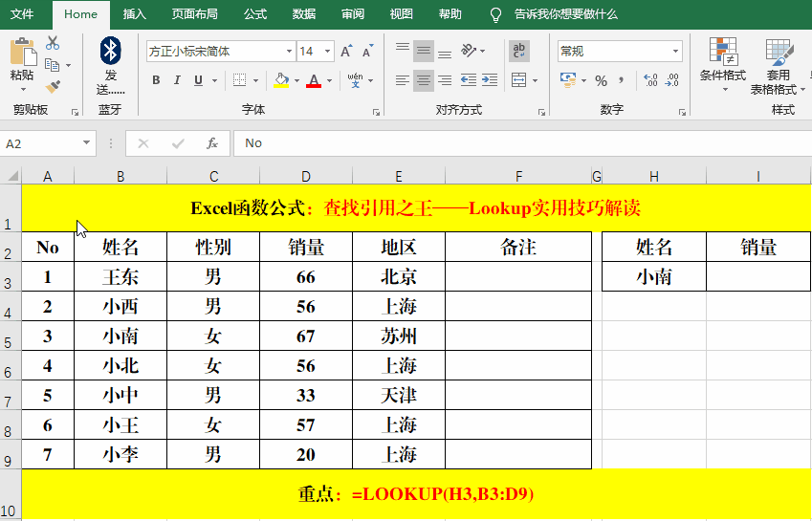Open the 文件 (File) tab
Screen dimensions: 812x521
pos(22,14)
